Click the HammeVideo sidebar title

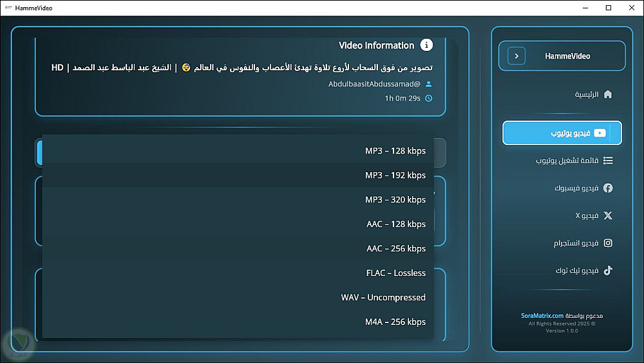coord(567,56)
